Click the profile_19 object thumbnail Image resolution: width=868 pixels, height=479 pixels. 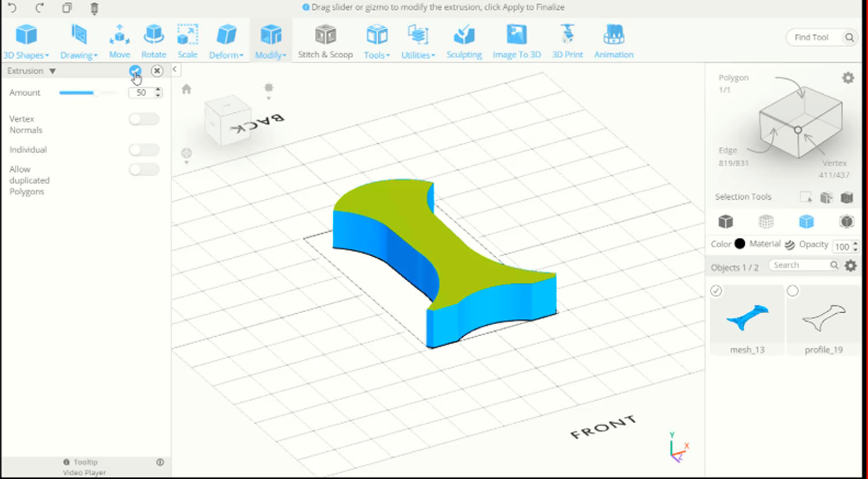(824, 318)
